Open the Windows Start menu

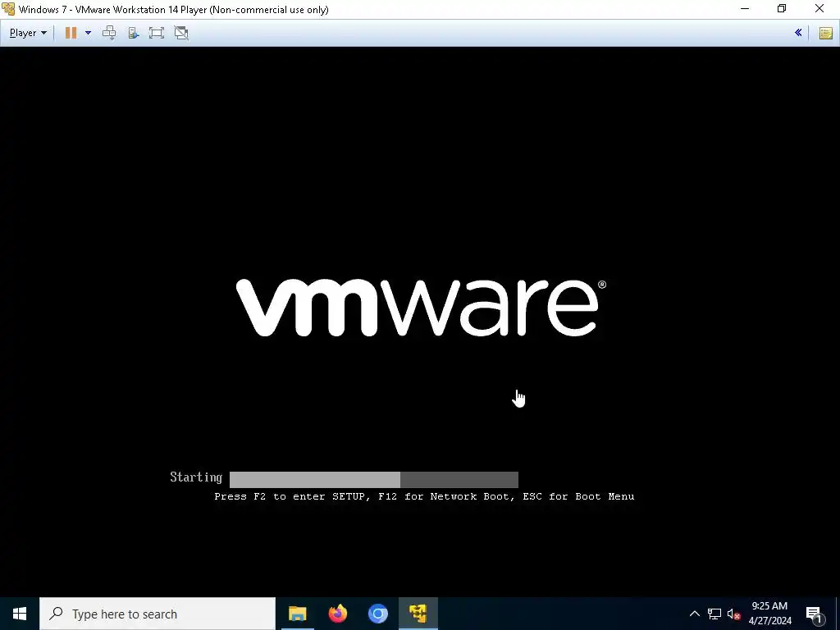20,614
